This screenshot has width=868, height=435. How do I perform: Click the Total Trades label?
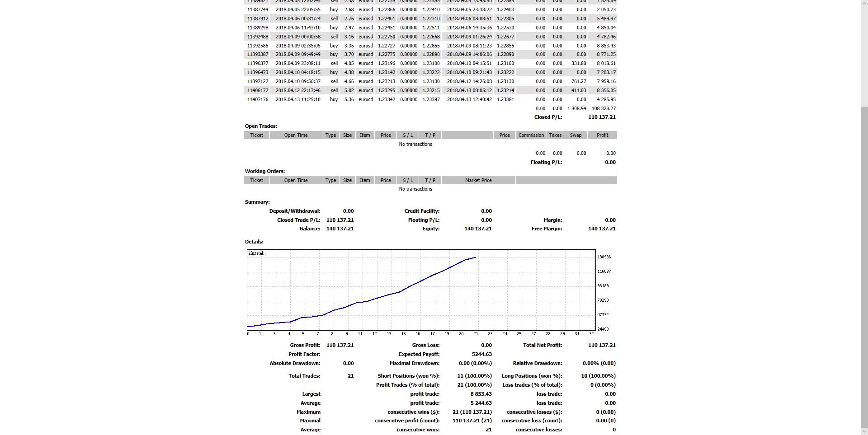pos(304,376)
